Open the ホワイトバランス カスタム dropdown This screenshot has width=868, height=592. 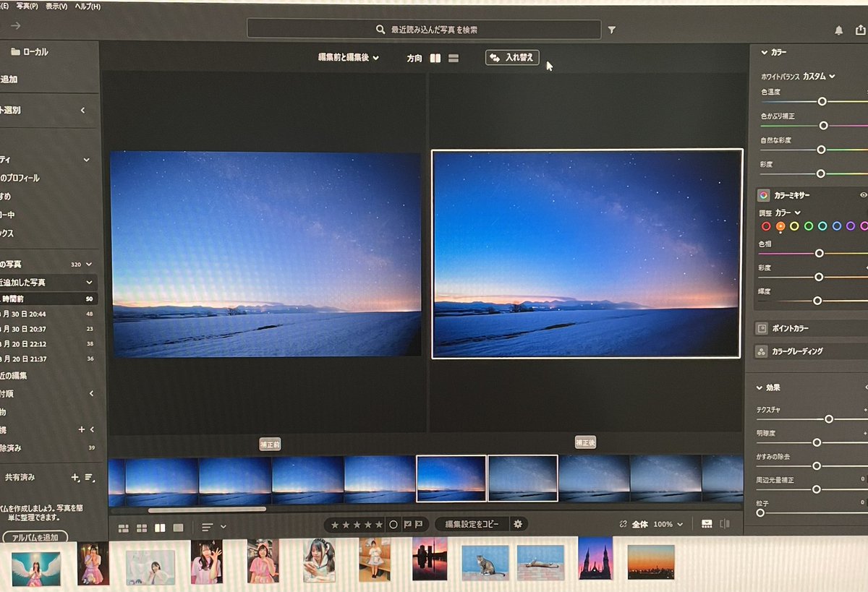pos(820,76)
